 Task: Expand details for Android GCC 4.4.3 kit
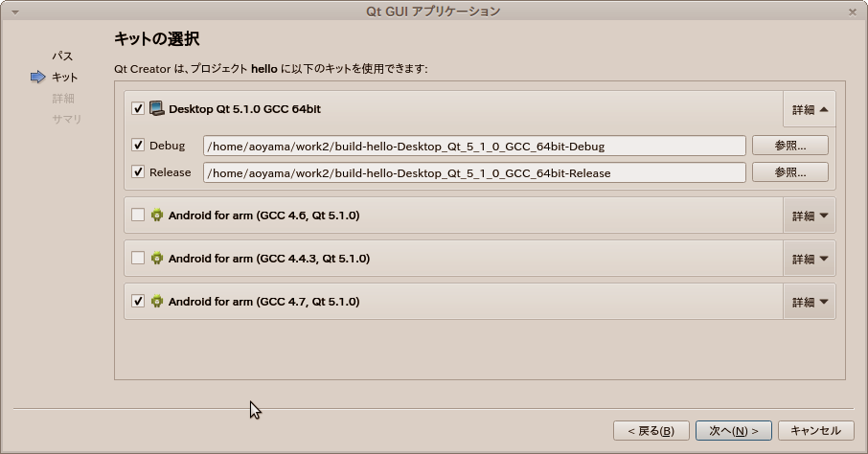(810, 259)
